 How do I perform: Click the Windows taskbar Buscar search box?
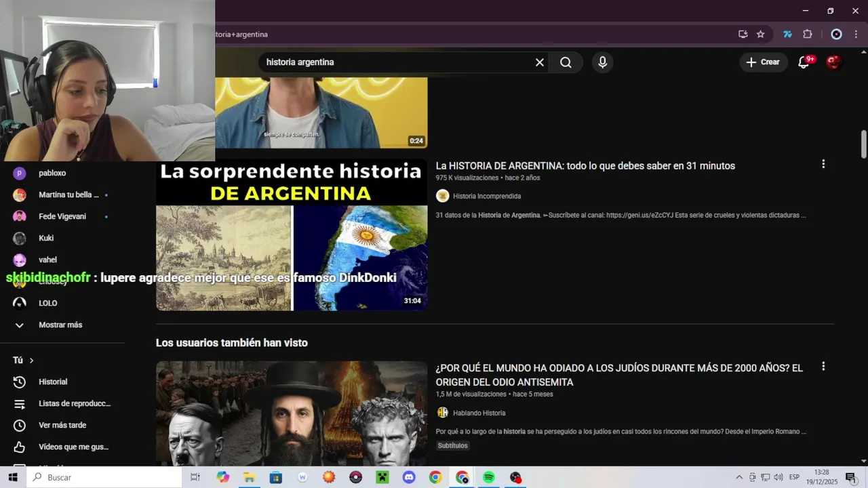pos(104,478)
